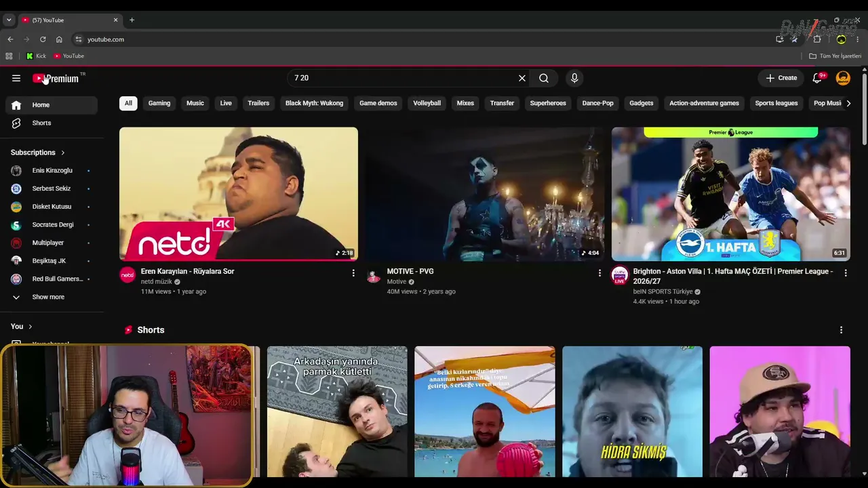Screen dimensions: 868x488
Task: Select the Volleyball chip
Action: pyautogui.click(x=427, y=103)
